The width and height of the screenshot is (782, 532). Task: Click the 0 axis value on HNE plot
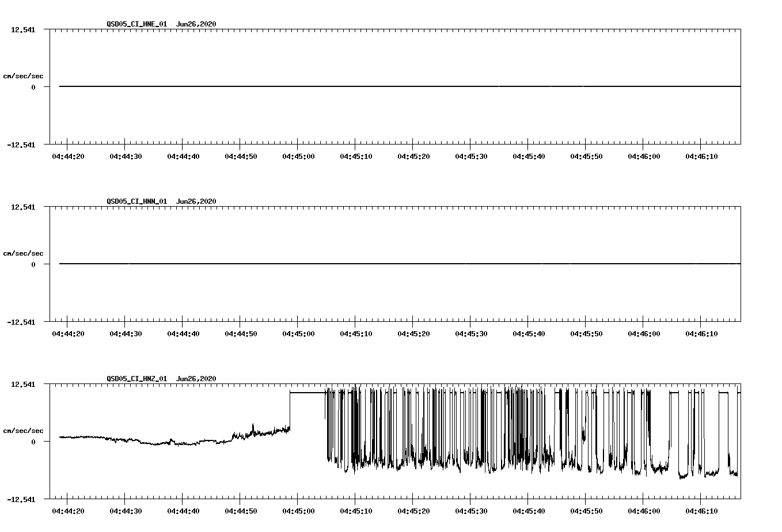pos(33,87)
